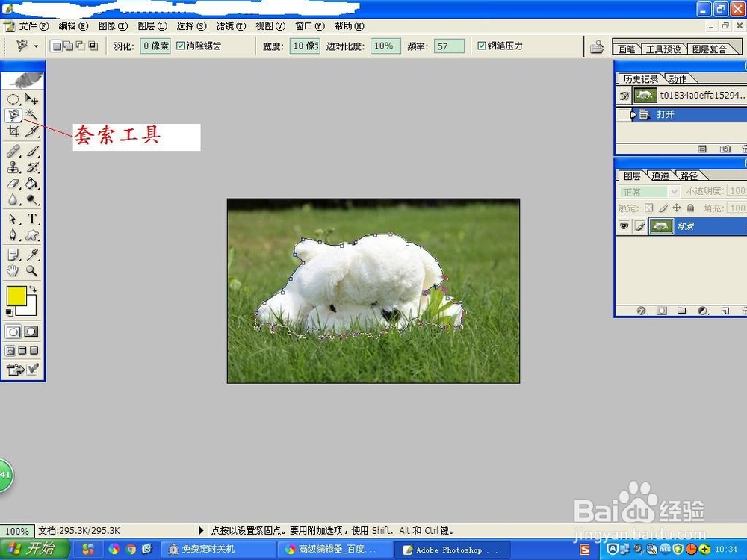Select the Eraser tool
Screen dimensions: 747x560
pyautogui.click(x=12, y=183)
